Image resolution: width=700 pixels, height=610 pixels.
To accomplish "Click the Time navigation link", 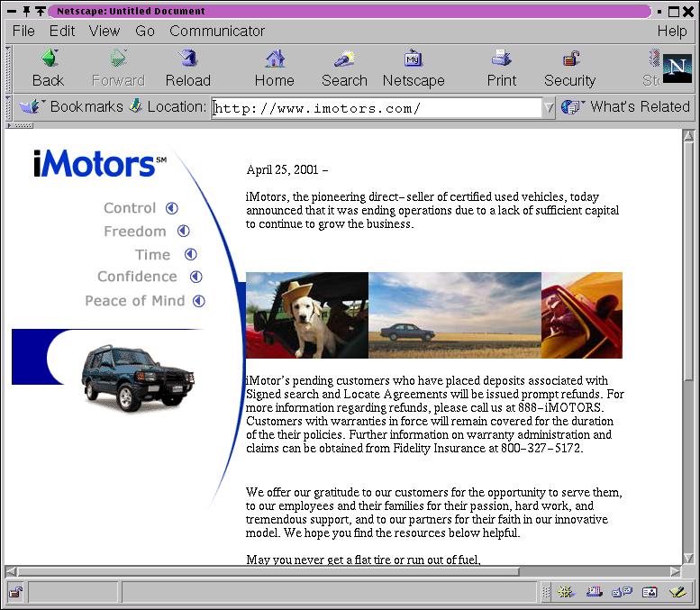I will [152, 254].
